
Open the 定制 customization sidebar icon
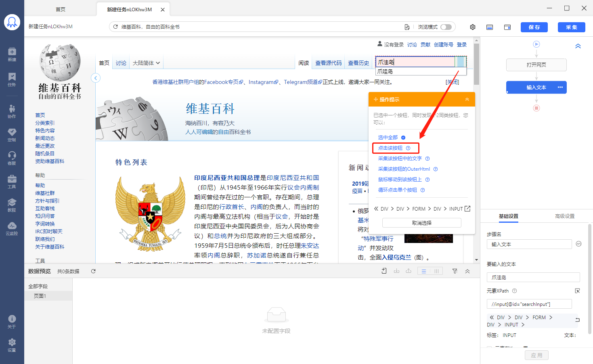click(x=12, y=134)
